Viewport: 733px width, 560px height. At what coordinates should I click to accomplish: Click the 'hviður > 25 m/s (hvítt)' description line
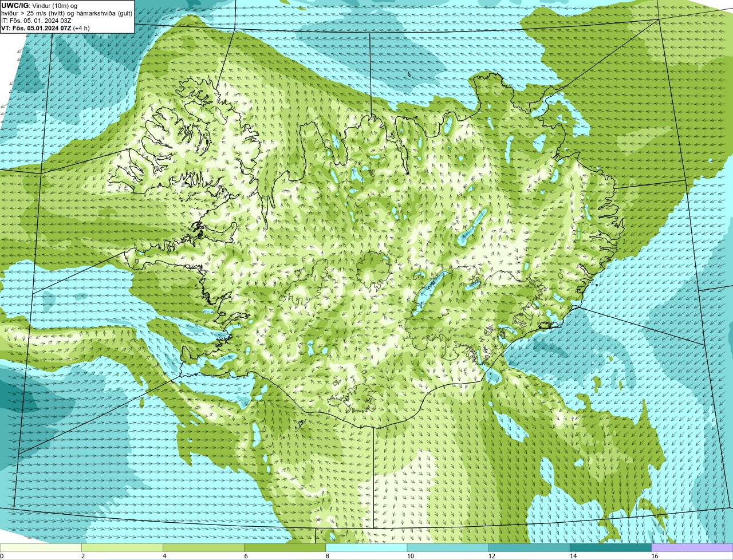66,13
